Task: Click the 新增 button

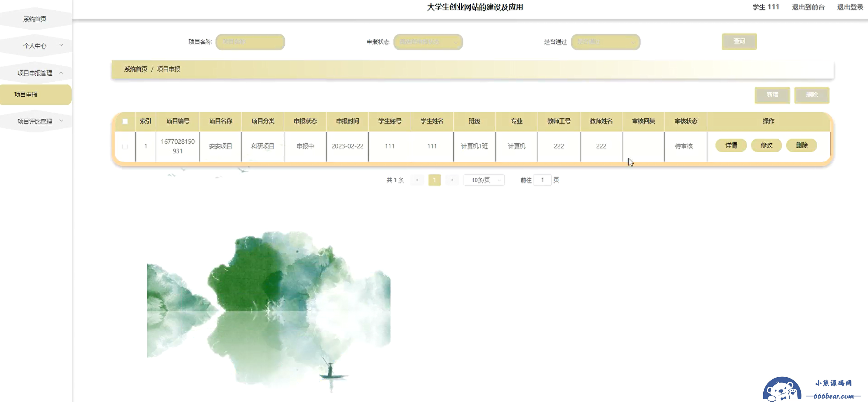Action: [772, 95]
